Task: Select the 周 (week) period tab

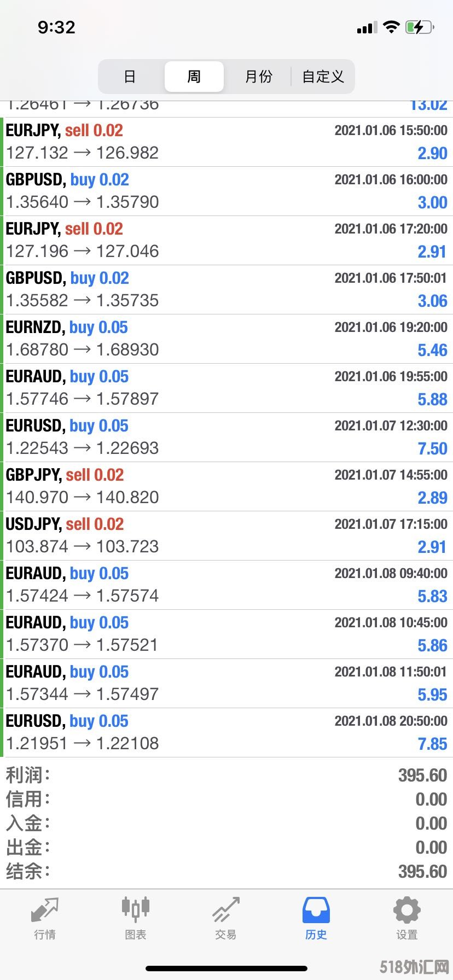Action: [194, 77]
